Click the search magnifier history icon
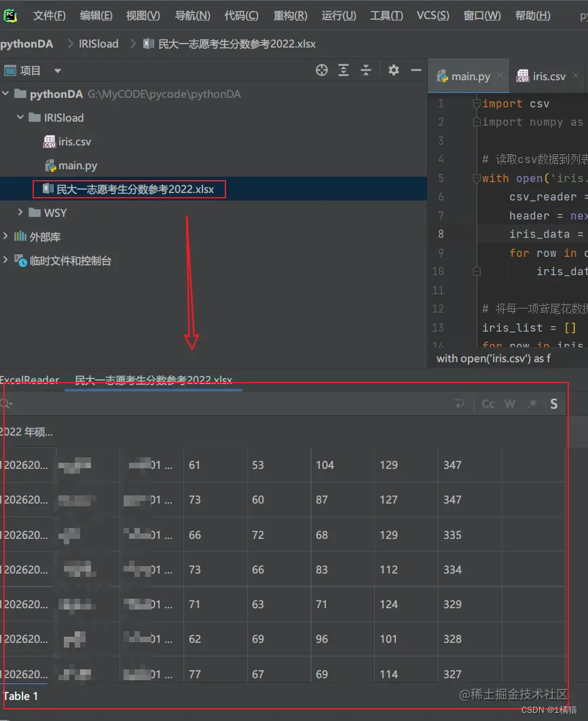 pos(6,404)
